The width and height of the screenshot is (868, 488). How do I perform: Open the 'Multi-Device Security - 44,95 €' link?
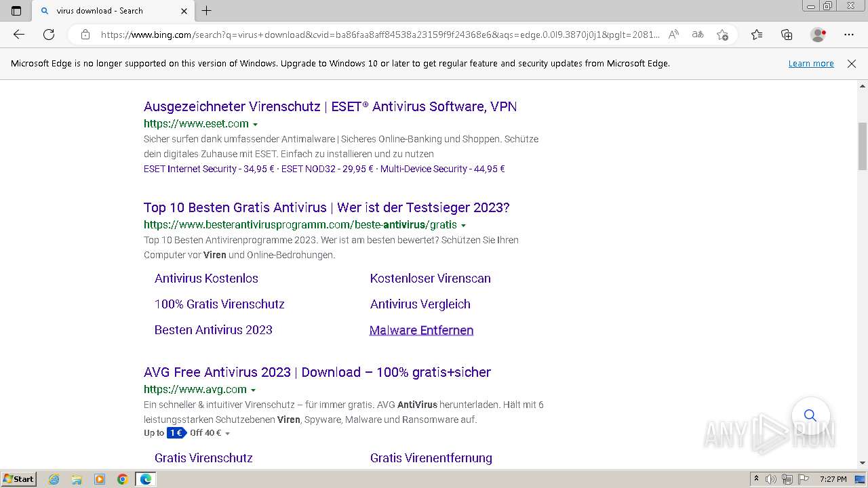pos(442,169)
